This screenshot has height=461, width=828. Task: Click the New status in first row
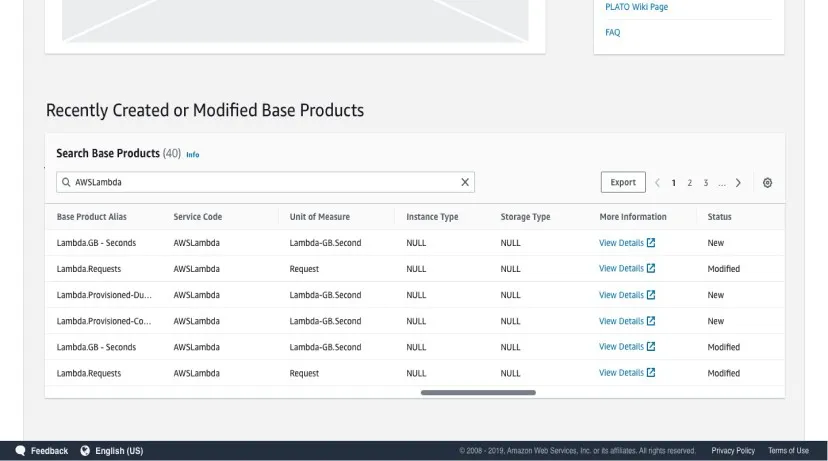click(x=716, y=243)
